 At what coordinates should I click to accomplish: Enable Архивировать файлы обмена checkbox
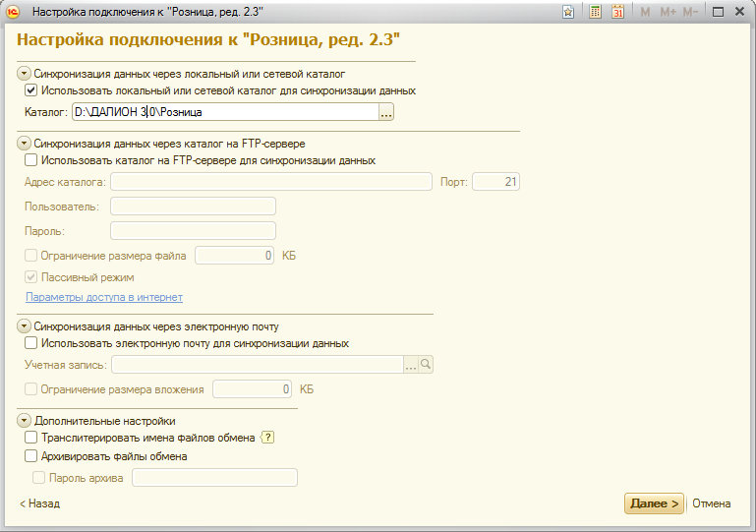[x=30, y=455]
